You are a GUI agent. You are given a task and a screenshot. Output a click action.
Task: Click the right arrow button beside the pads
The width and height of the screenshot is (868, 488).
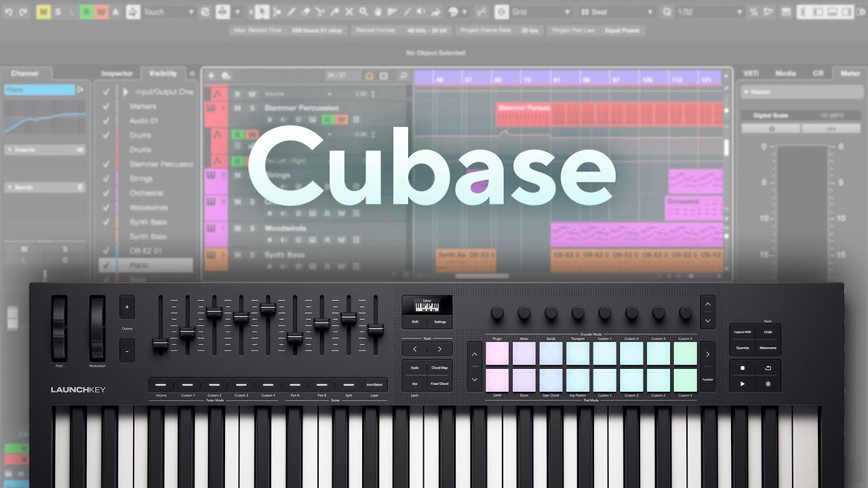pyautogui.click(x=707, y=354)
